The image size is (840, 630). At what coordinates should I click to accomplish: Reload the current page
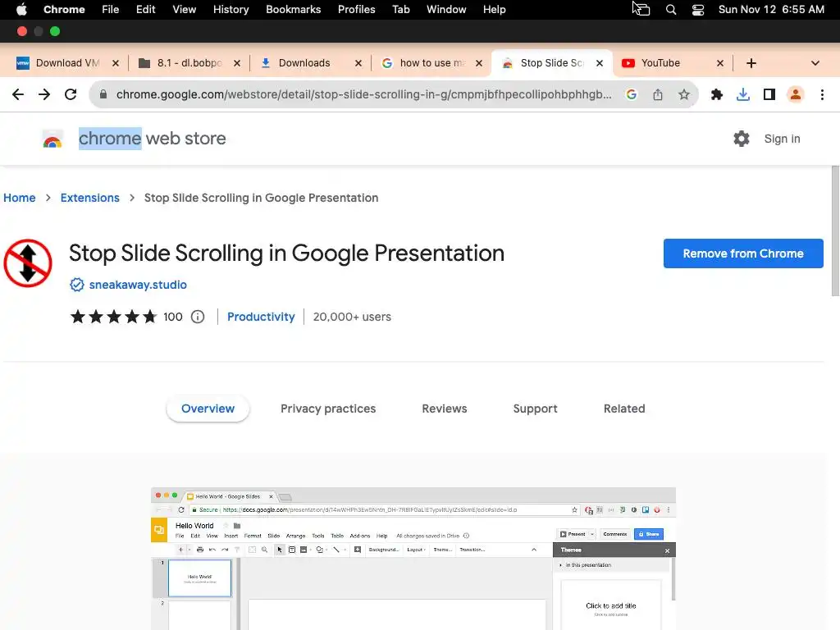71,95
